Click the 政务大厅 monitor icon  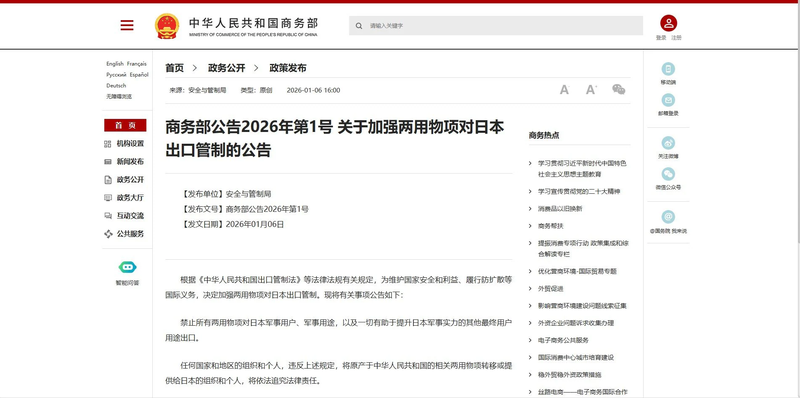tap(108, 197)
